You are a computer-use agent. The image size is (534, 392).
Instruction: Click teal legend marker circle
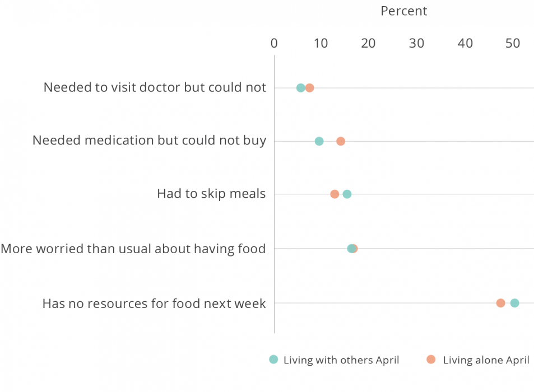pos(273,360)
